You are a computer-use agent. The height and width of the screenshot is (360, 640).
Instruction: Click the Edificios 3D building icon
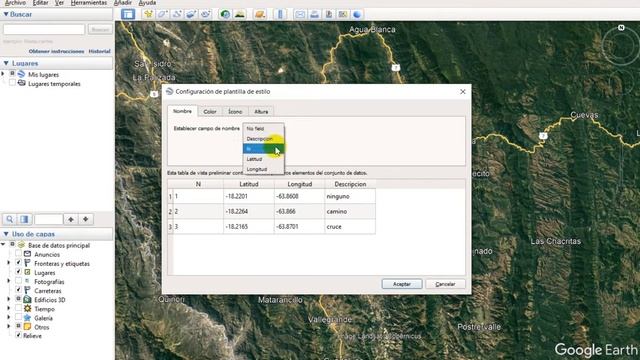coord(27,300)
